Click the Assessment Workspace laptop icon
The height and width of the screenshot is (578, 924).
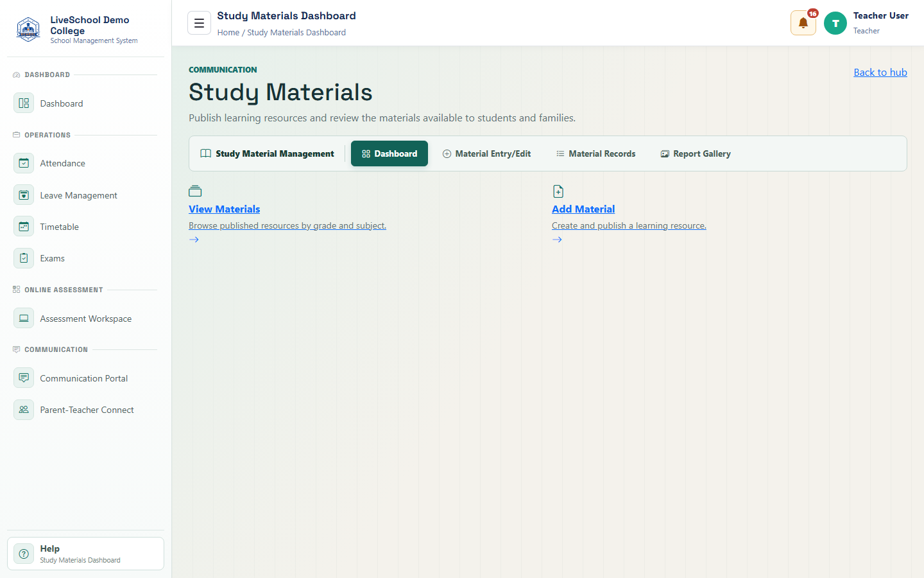coord(24,318)
